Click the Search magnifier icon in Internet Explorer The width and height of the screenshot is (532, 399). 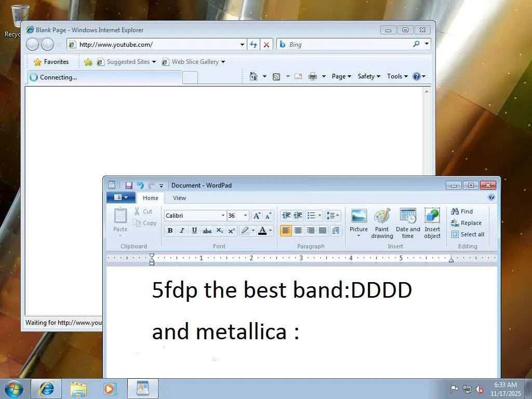(417, 44)
